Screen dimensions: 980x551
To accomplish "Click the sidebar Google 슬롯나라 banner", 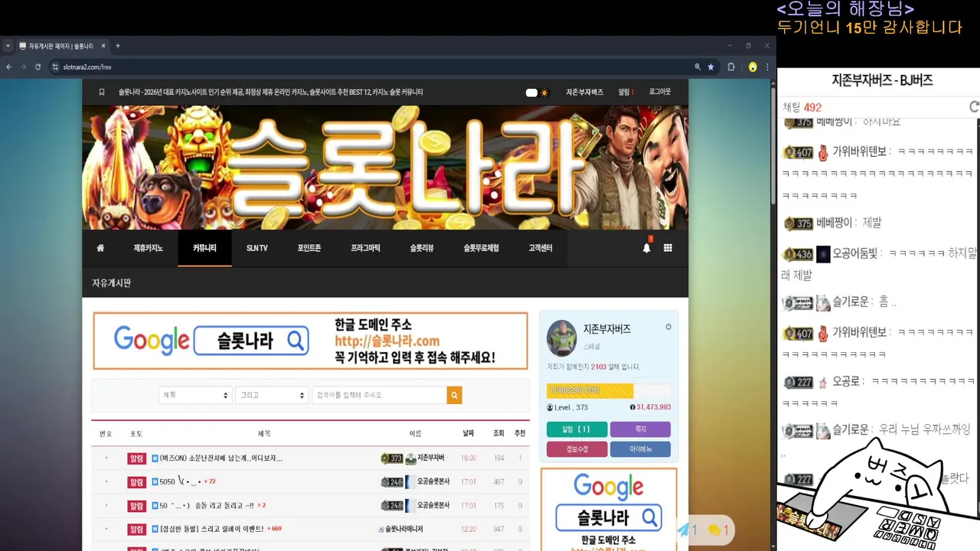I will (609, 509).
